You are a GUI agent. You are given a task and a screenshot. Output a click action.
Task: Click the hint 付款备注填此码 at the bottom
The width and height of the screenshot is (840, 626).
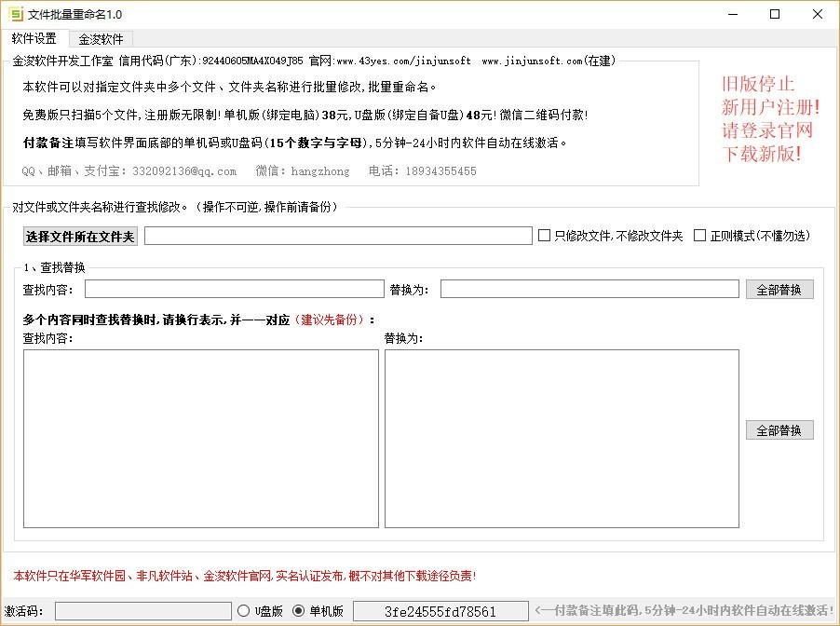[x=684, y=610]
